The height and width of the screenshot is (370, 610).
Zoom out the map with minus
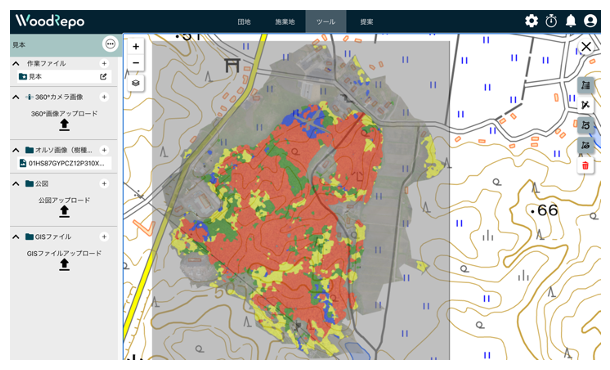coord(136,63)
